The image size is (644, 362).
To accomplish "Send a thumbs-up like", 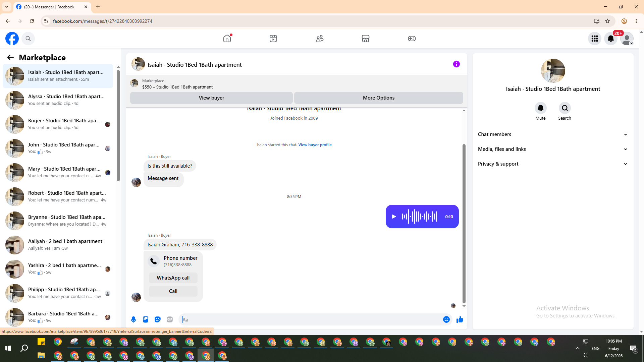I will click(x=460, y=320).
